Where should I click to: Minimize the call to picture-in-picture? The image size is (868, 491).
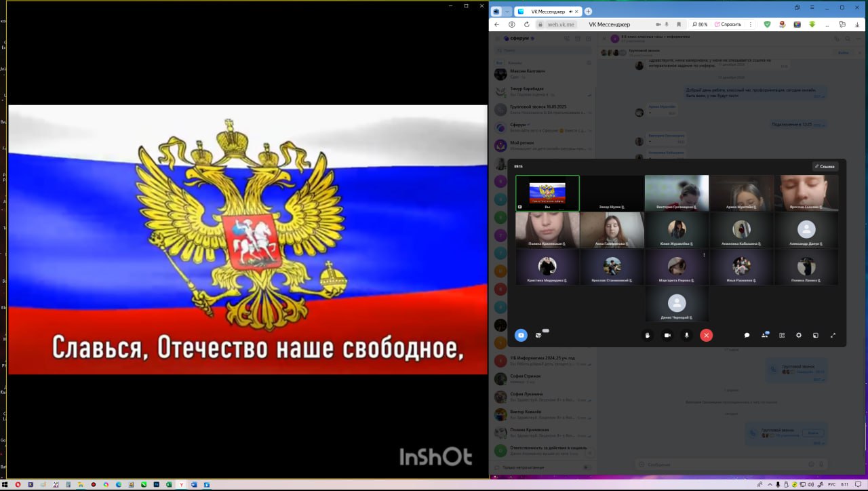click(x=816, y=335)
